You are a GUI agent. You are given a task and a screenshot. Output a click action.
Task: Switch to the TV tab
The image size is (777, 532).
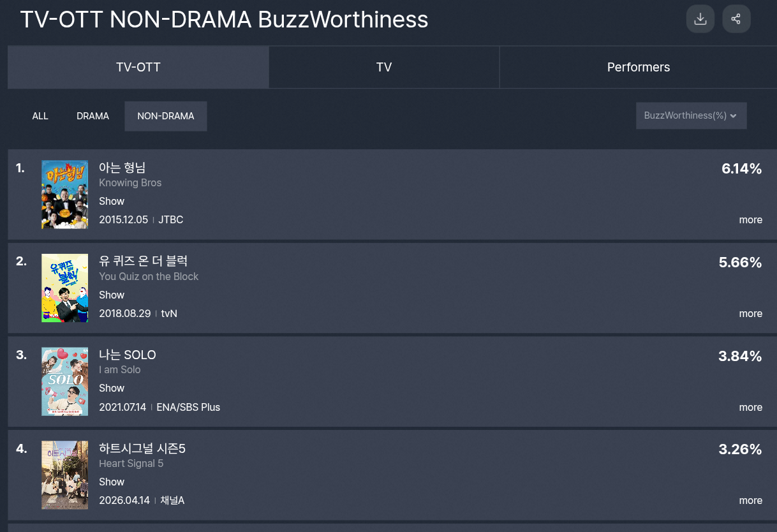384,68
